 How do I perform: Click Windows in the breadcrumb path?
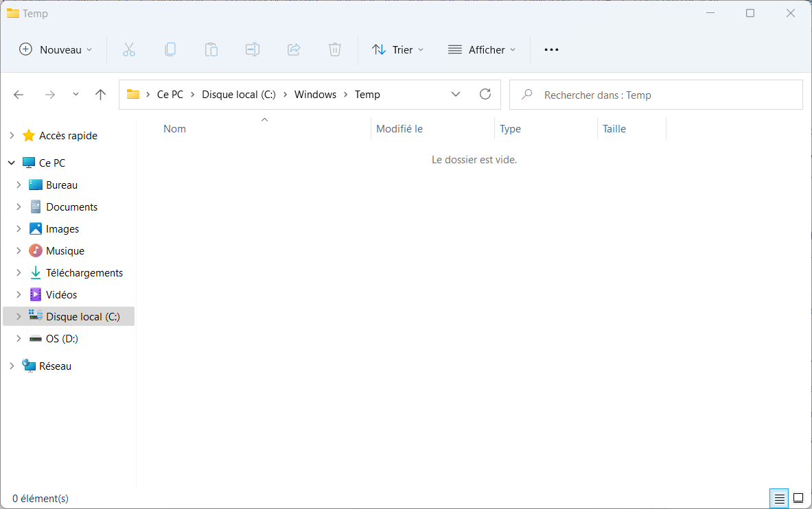coord(315,95)
